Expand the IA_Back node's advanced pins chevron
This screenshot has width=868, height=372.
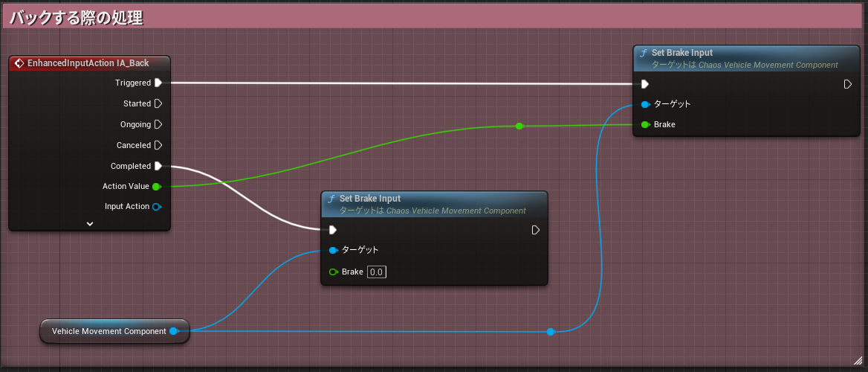[90, 224]
